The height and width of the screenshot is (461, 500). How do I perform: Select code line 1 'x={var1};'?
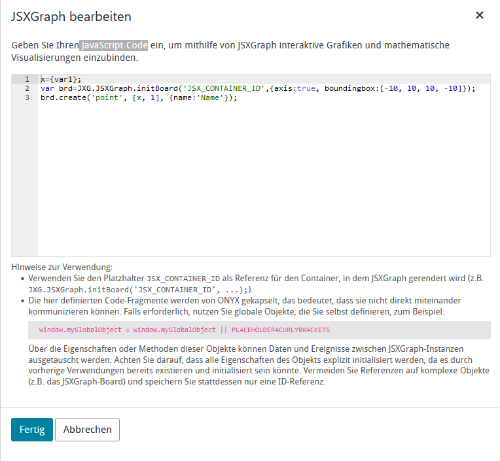tap(61, 79)
